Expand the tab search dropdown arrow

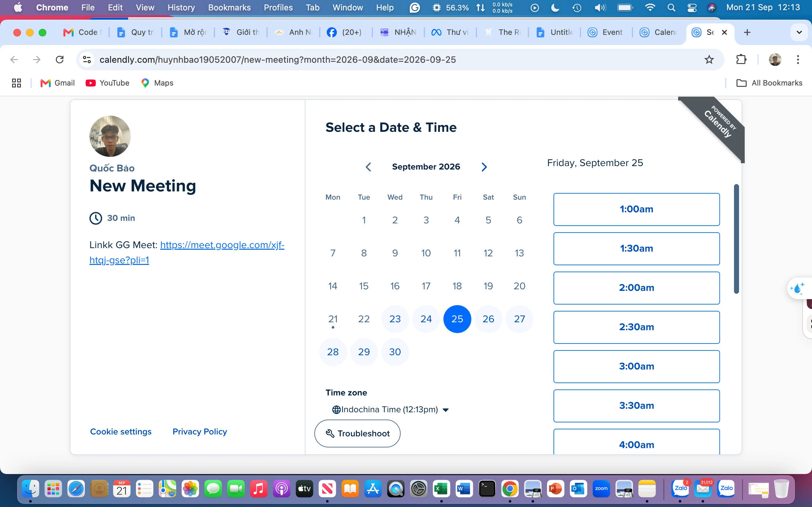point(799,32)
